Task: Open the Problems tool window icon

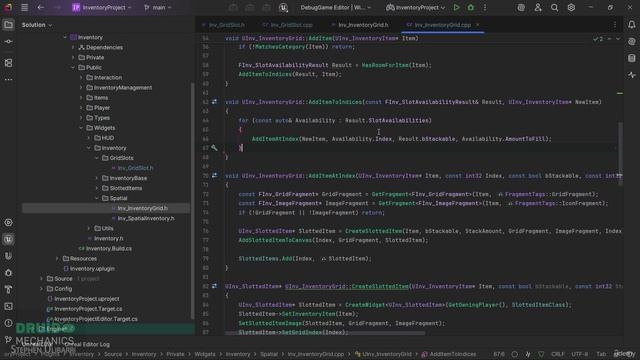Action: click(8, 323)
